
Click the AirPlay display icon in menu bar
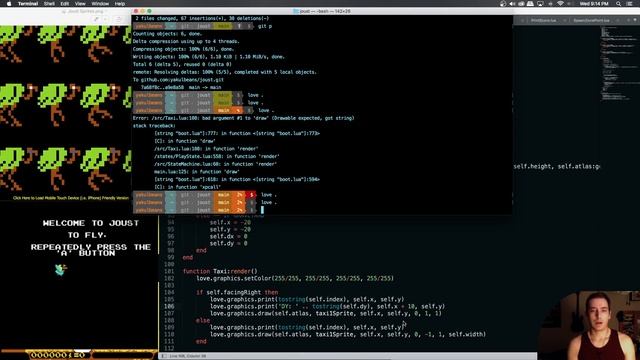click(x=540, y=4)
